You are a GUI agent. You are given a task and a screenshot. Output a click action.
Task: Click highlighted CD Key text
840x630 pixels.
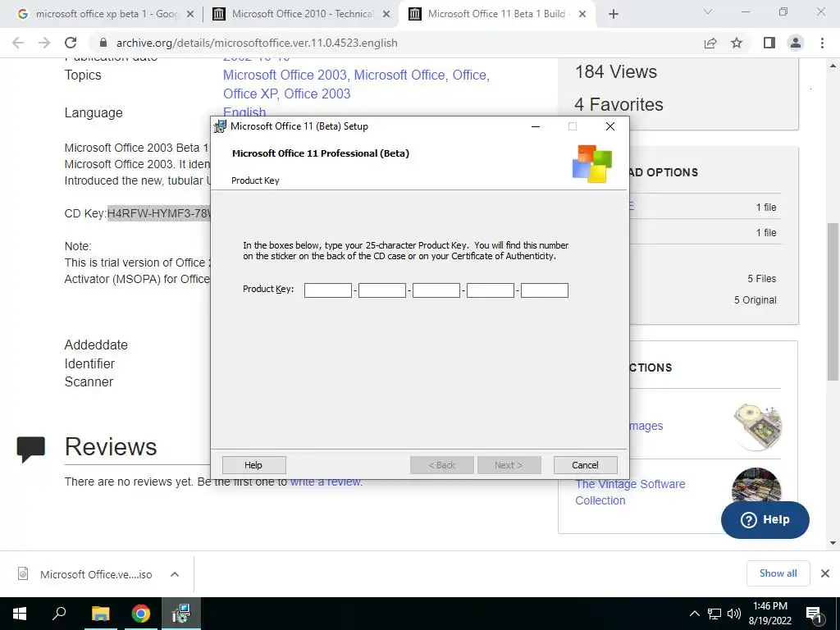coord(158,213)
